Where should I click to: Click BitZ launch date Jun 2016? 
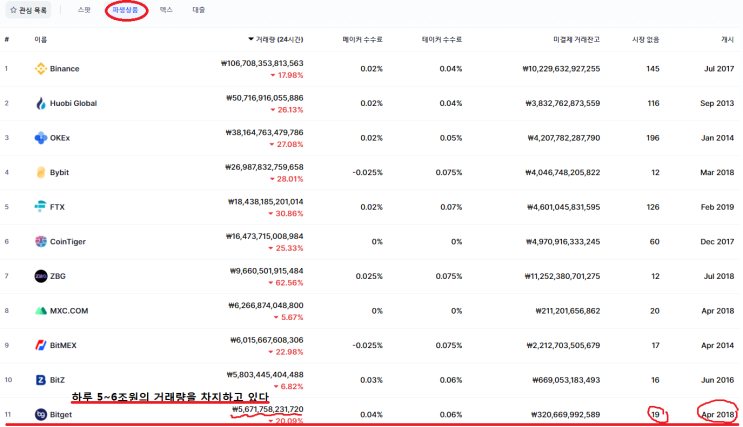(x=718, y=380)
